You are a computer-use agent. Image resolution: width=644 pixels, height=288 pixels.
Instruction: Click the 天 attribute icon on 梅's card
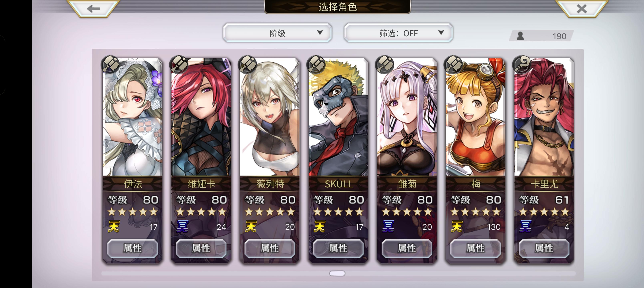(x=457, y=227)
